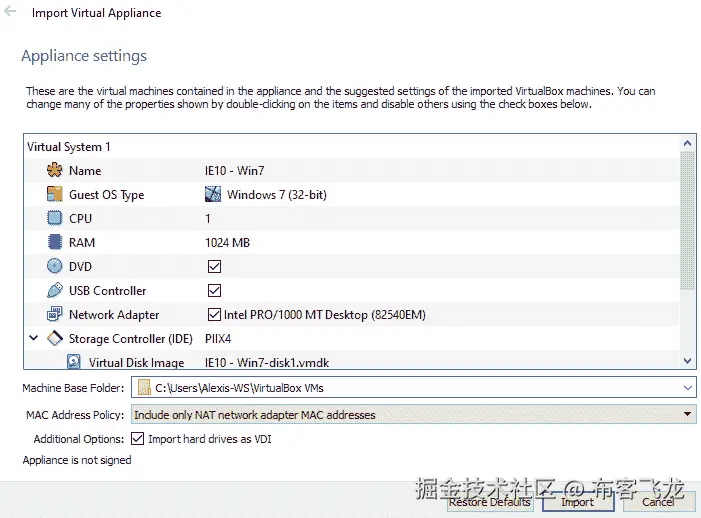Viewport: 701px width, 518px height.
Task: Select the 1024 MB RAM value
Action: (227, 243)
